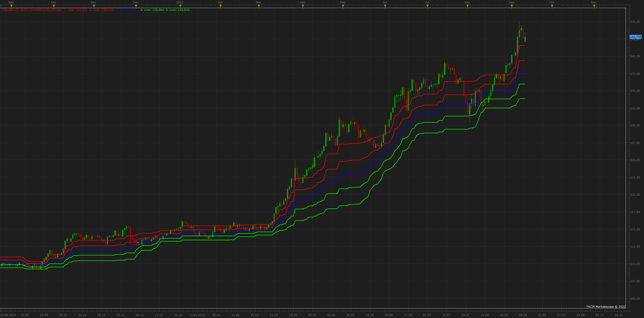Click the 29.07 date axis label

[465, 315]
